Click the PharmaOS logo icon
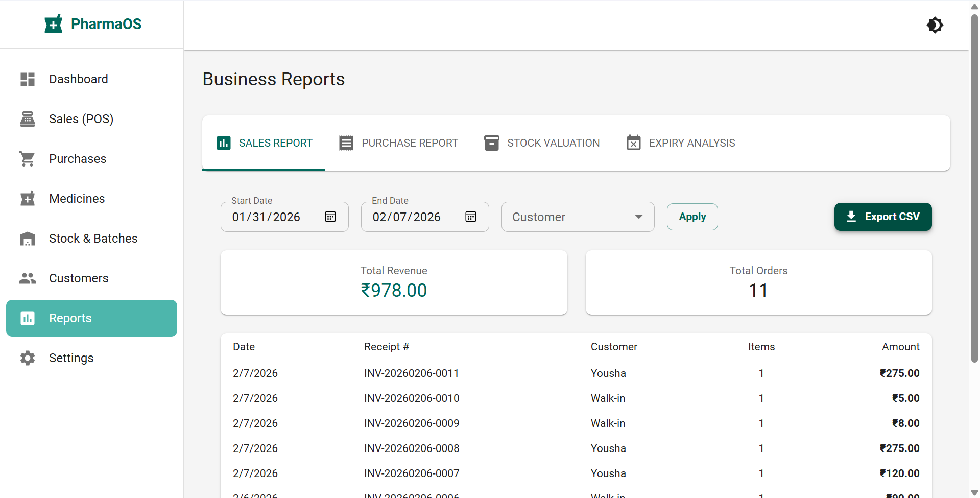The image size is (980, 498). point(53,24)
